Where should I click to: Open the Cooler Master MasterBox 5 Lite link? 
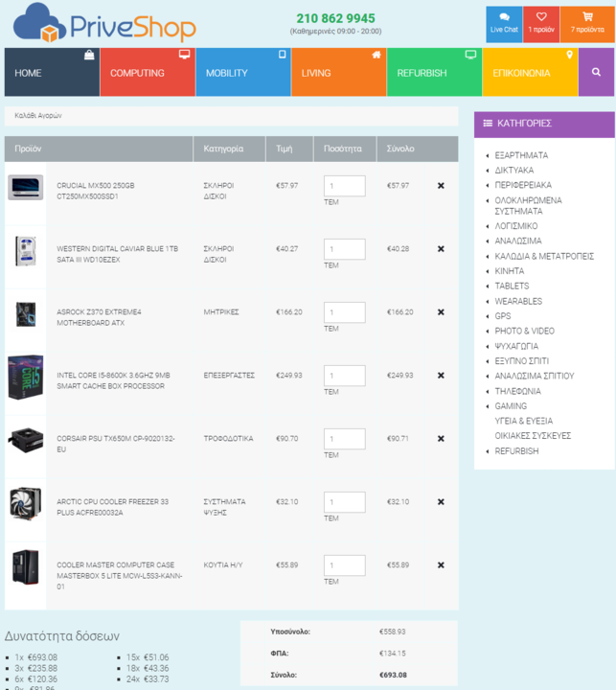pyautogui.click(x=119, y=576)
